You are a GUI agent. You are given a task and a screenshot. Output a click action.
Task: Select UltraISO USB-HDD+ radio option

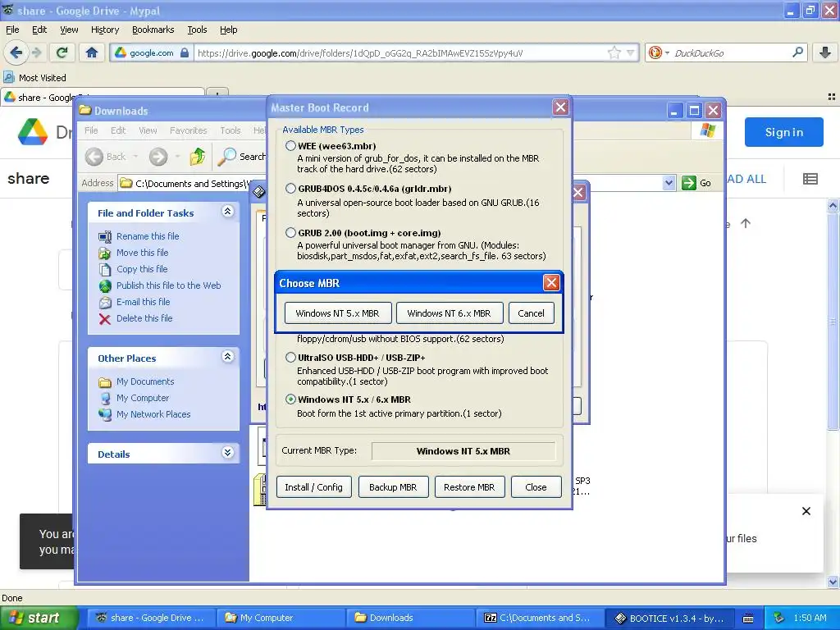[x=291, y=358]
